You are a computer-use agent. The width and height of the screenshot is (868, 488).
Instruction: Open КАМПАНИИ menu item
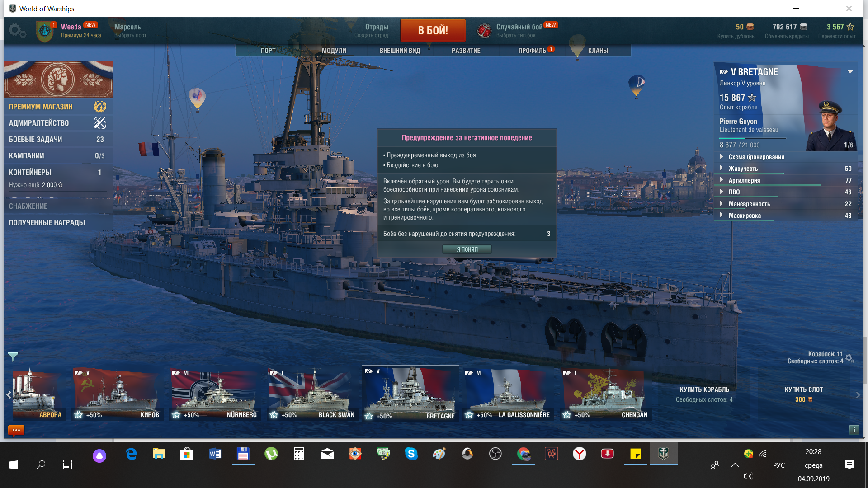click(x=58, y=156)
